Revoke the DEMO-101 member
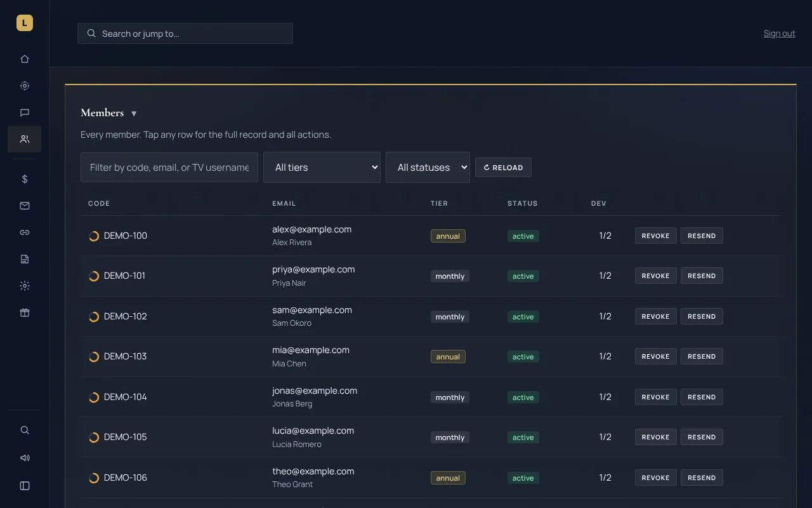 [x=655, y=276]
